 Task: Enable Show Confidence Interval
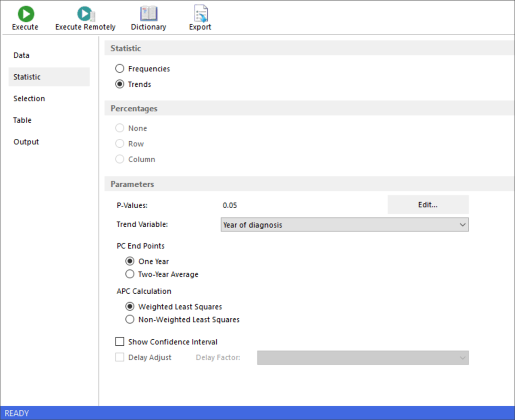(119, 341)
